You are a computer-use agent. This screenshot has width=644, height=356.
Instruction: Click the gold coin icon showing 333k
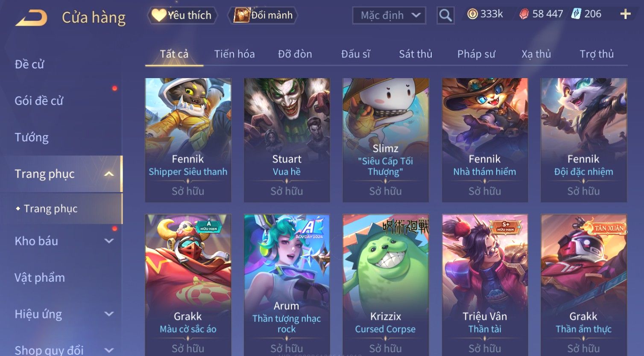[472, 14]
